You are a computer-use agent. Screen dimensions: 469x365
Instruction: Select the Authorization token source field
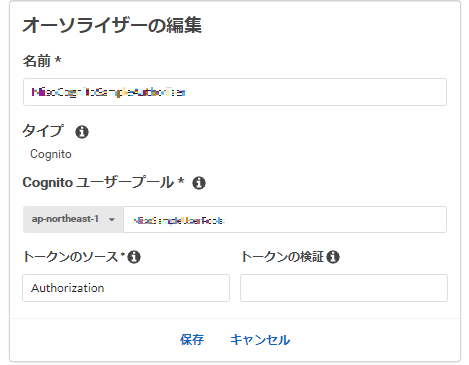click(x=126, y=288)
